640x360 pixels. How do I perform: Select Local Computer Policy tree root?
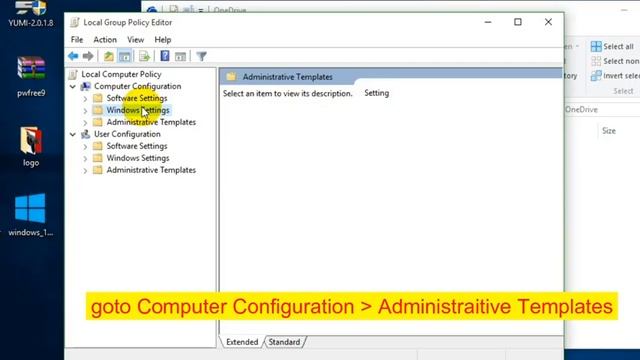pos(121,74)
